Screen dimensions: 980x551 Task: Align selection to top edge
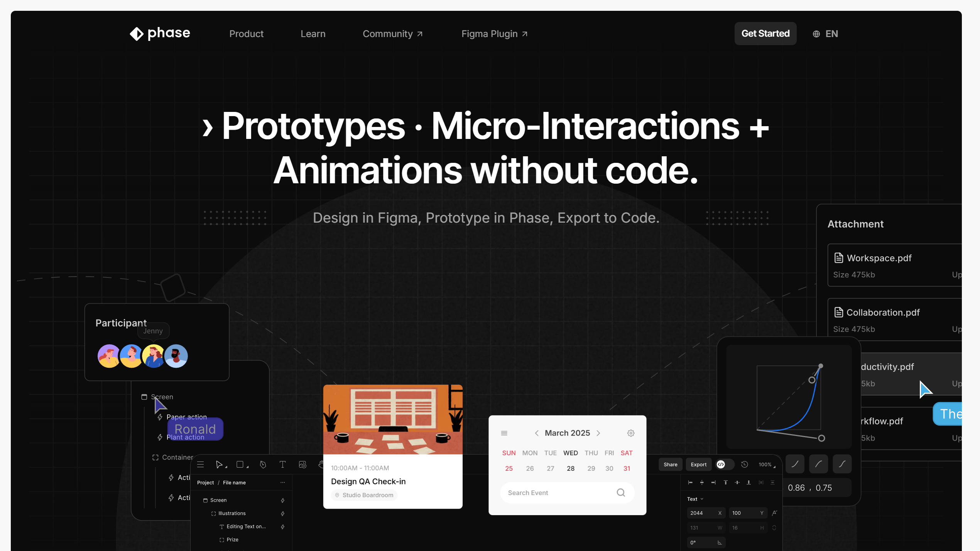point(725,482)
